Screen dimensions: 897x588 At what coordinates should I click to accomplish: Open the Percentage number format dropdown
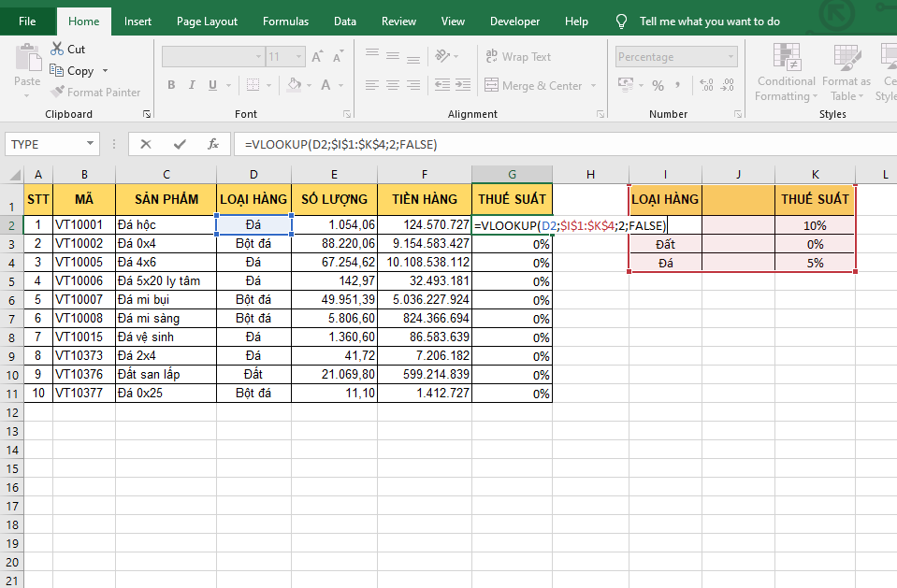click(x=729, y=57)
